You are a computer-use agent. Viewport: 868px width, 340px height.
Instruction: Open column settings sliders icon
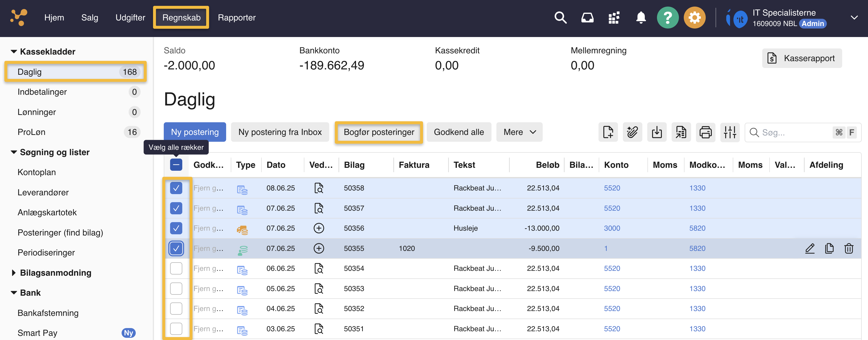pyautogui.click(x=730, y=132)
